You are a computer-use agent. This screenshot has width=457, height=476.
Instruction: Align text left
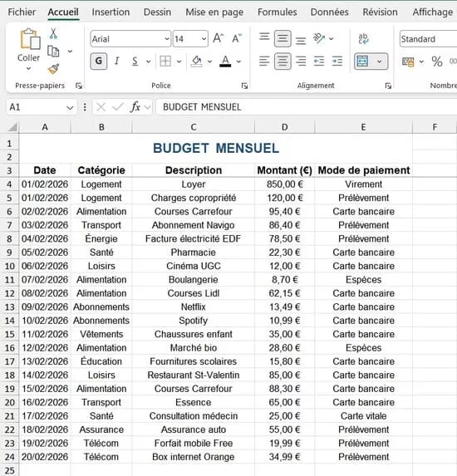(x=264, y=61)
